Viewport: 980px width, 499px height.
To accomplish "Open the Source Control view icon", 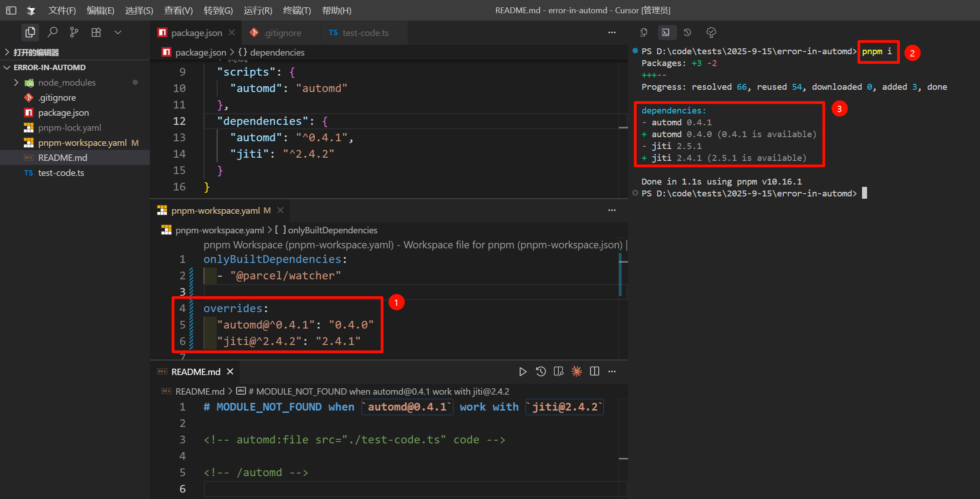I will click(74, 32).
